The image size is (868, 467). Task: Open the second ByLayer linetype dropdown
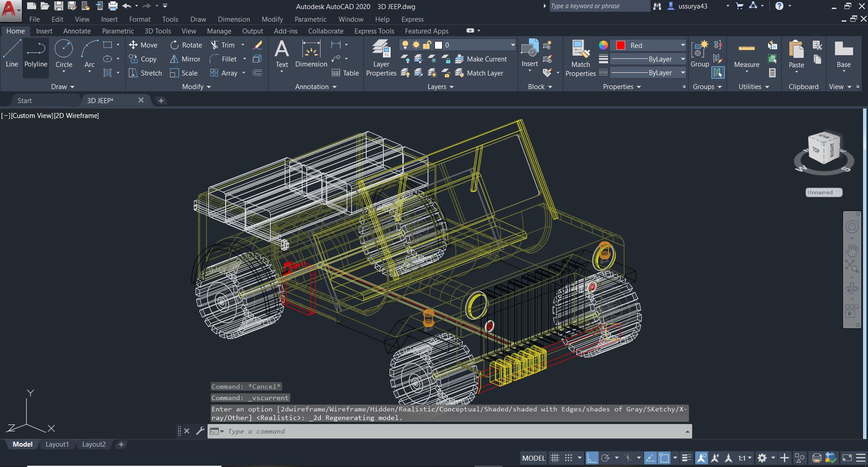649,73
